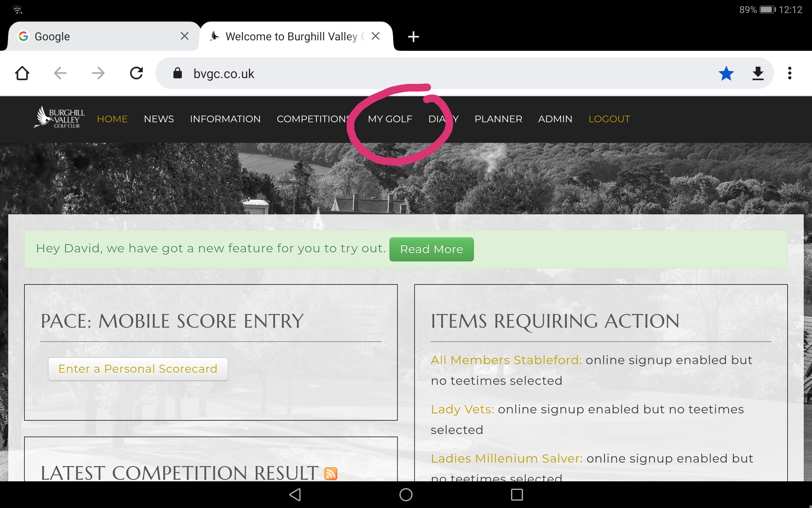Click the LOGOUT link

point(609,119)
